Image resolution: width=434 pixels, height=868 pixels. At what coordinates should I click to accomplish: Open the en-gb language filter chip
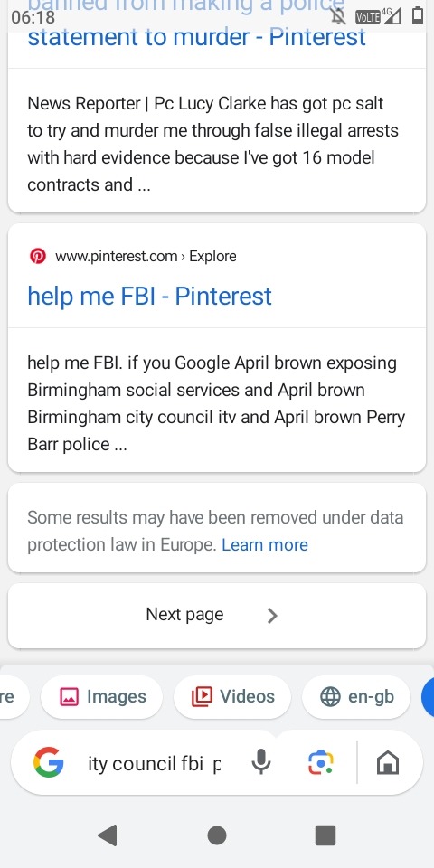(x=356, y=696)
